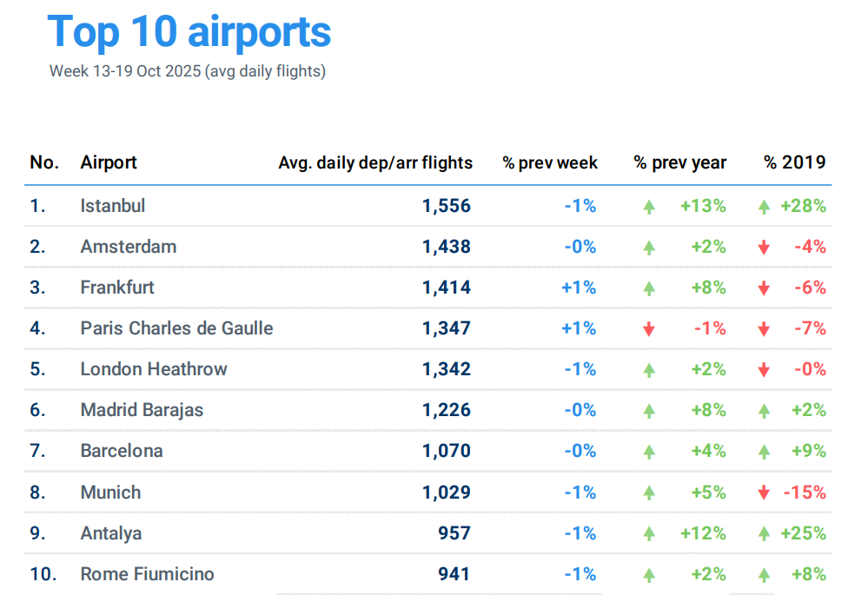Click the Munich flight count 1,029
Viewport: 868px width, 602px height.
447,493
